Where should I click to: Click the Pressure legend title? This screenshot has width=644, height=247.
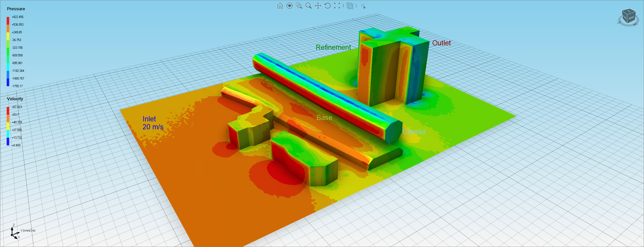tap(16, 9)
